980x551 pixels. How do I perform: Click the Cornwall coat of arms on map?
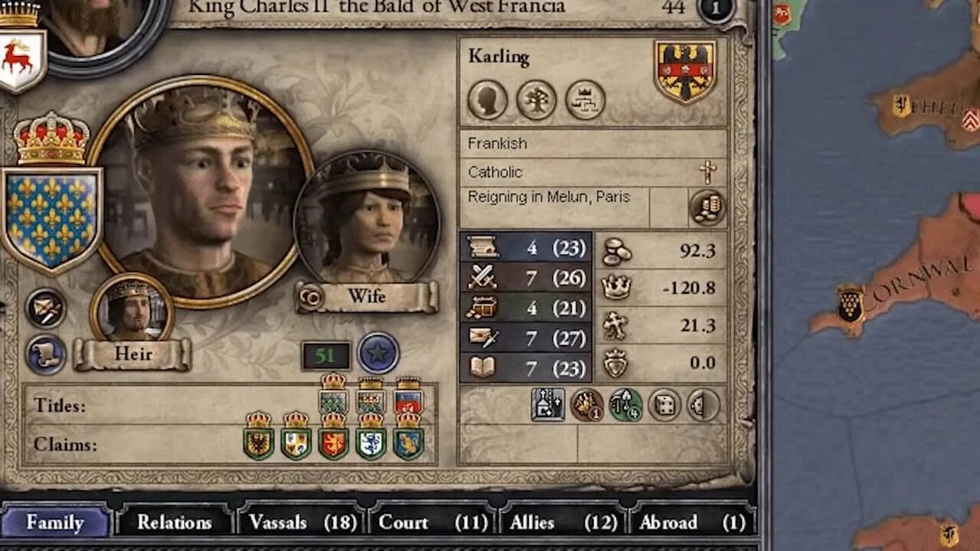(851, 303)
